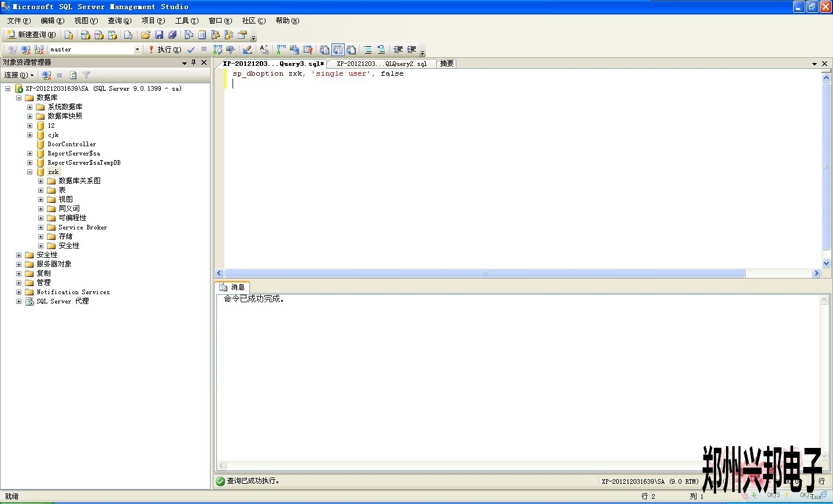Click the Save All icon
The width and height of the screenshot is (833, 504).
(x=172, y=35)
